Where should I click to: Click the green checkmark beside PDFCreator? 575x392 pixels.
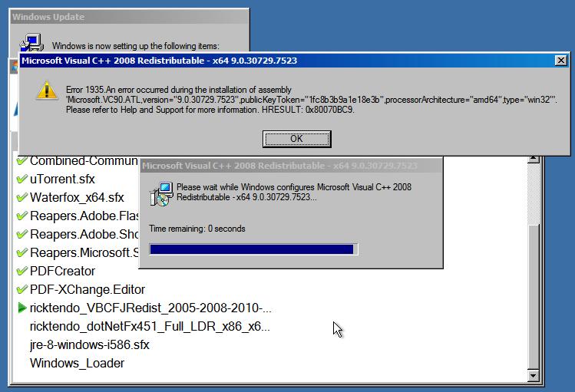(x=22, y=271)
